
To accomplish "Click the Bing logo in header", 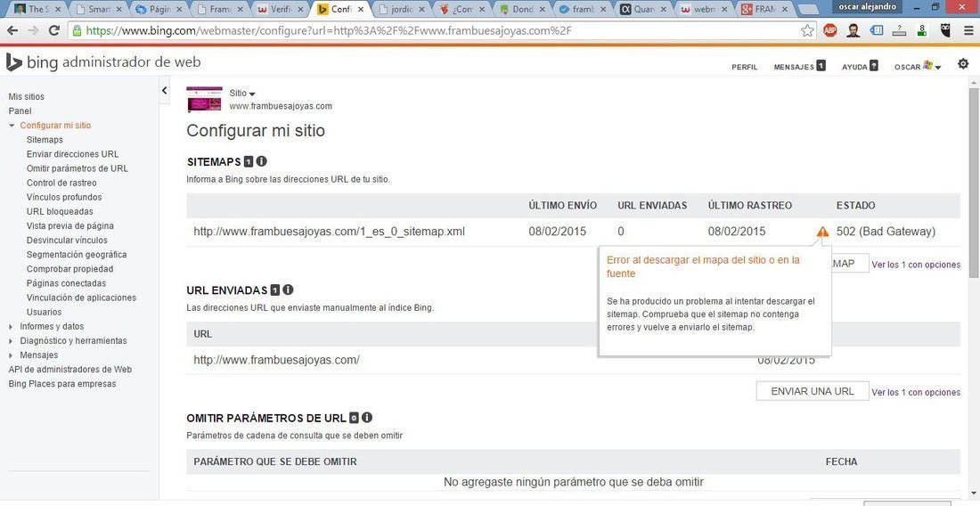I will [x=14, y=61].
